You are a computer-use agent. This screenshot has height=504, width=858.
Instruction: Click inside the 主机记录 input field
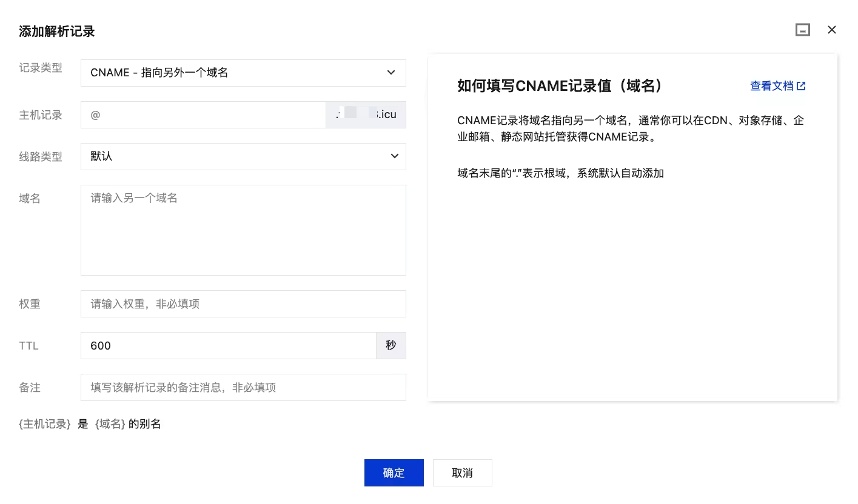203,114
